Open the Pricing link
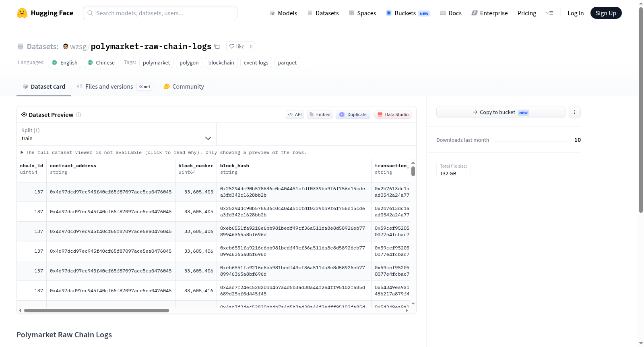 [527, 13]
